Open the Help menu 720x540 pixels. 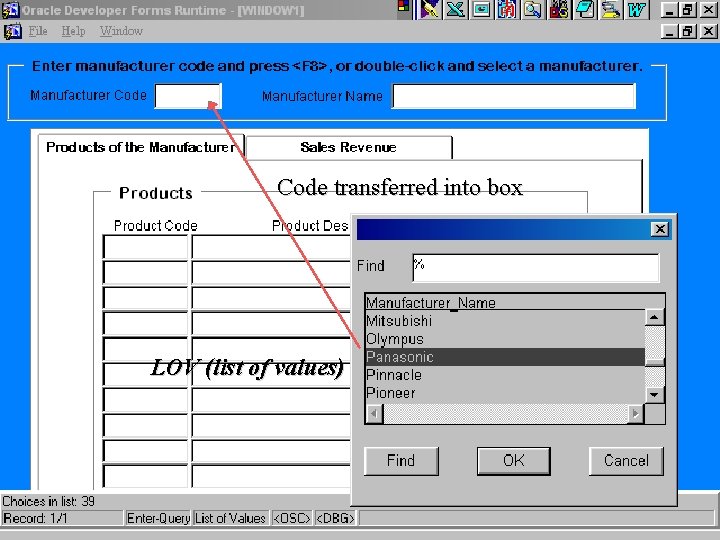pos(73,31)
